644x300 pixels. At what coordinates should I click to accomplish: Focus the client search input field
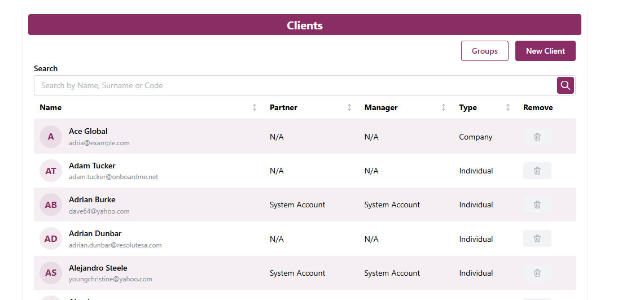click(x=293, y=85)
